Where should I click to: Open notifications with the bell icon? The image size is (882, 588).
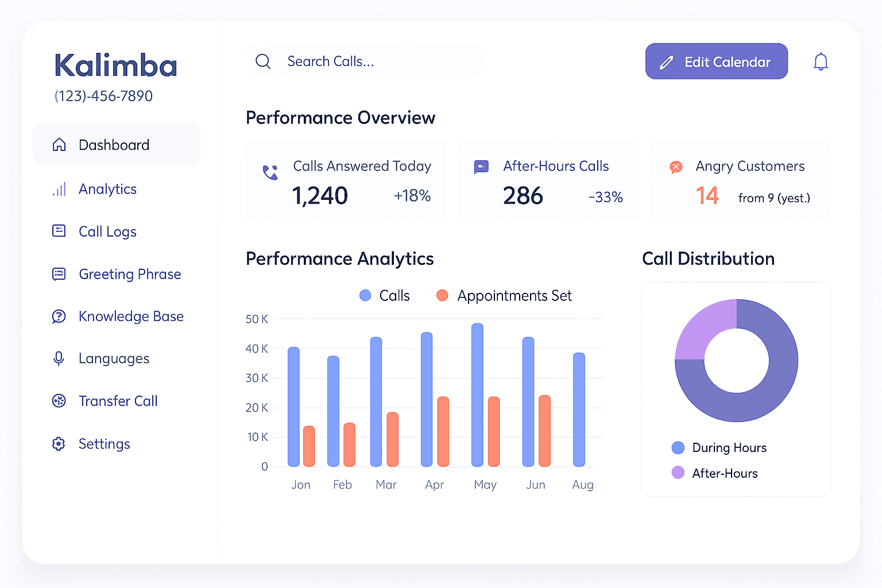821,61
